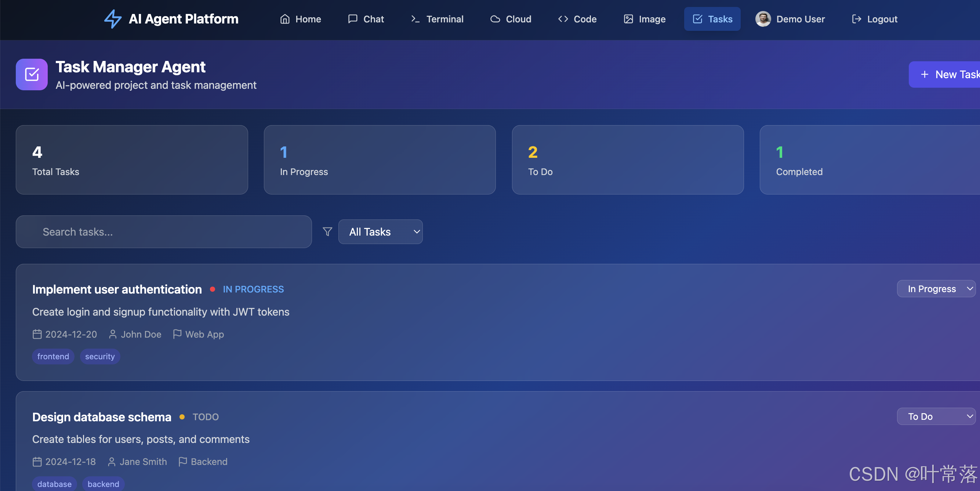Screen dimensions: 980x491
Task: Open the To Do status dropdown
Action: click(936, 417)
